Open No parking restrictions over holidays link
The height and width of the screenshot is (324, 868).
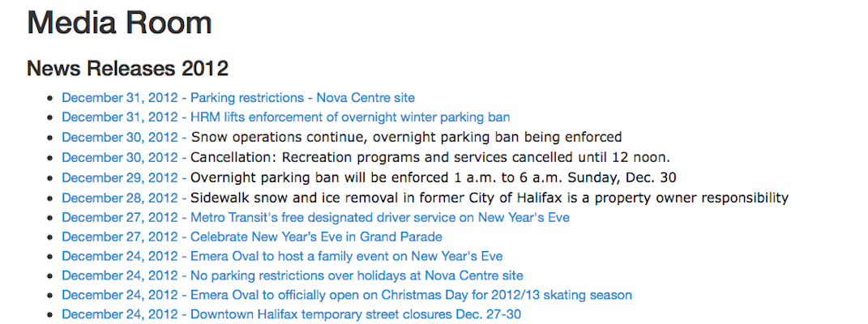[357, 275]
